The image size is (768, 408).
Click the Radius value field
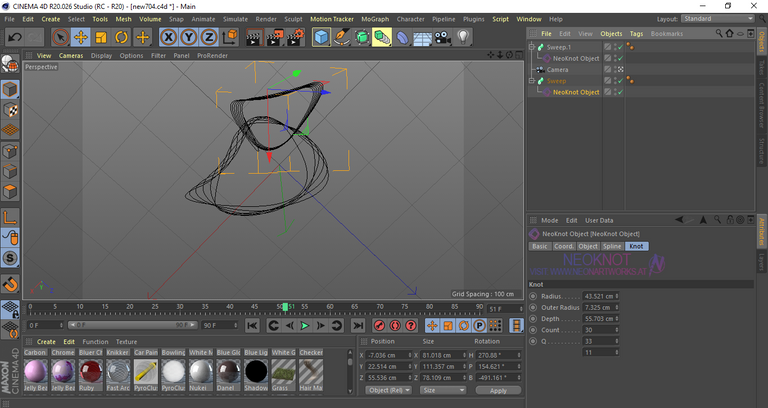[x=600, y=296]
